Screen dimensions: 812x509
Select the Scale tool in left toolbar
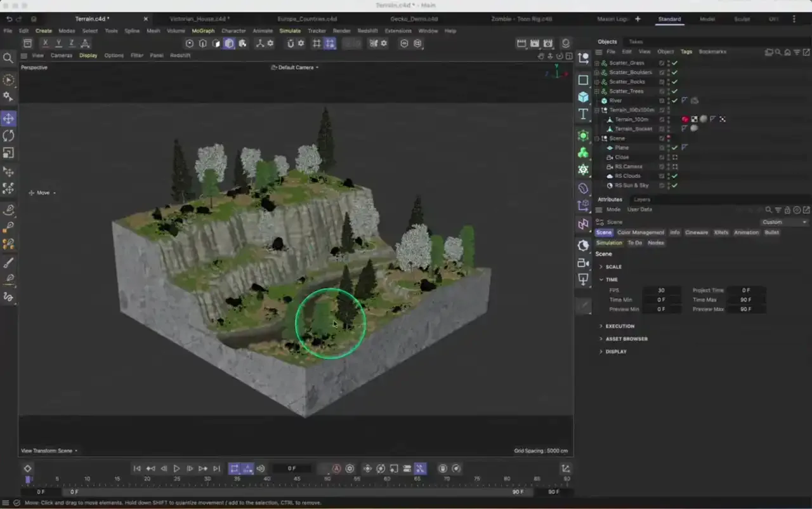8,153
